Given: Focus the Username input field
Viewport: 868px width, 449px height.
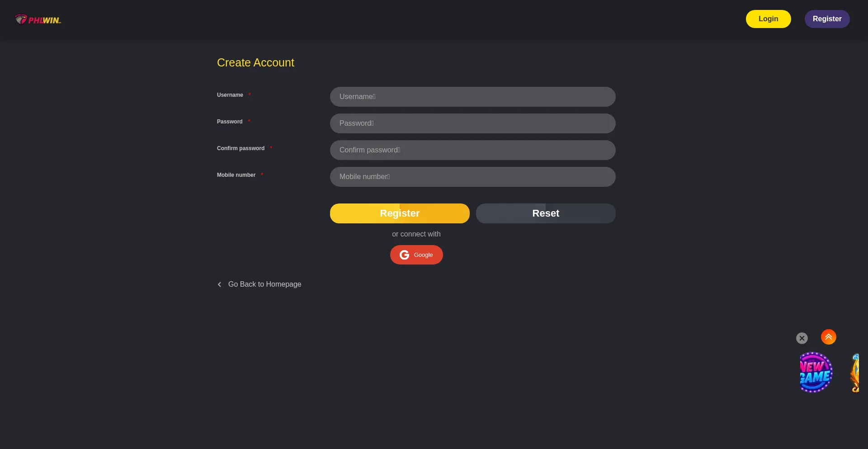Looking at the screenshot, I should pyautogui.click(x=472, y=97).
